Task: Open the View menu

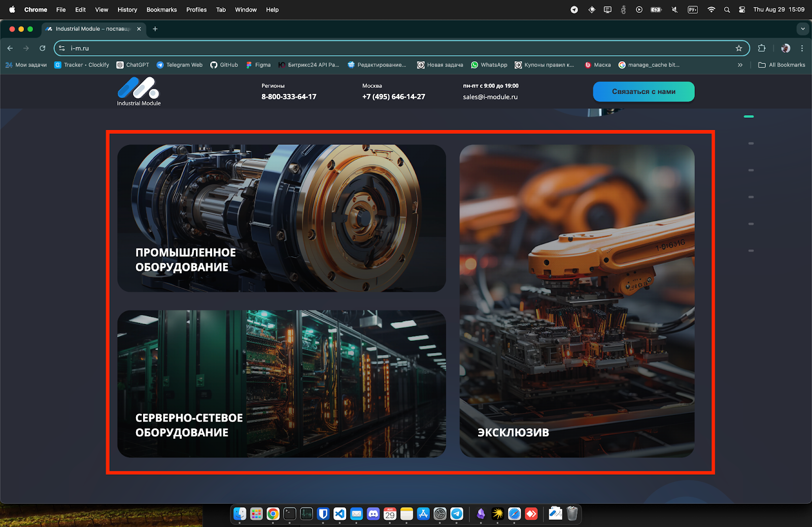Action: [x=101, y=10]
